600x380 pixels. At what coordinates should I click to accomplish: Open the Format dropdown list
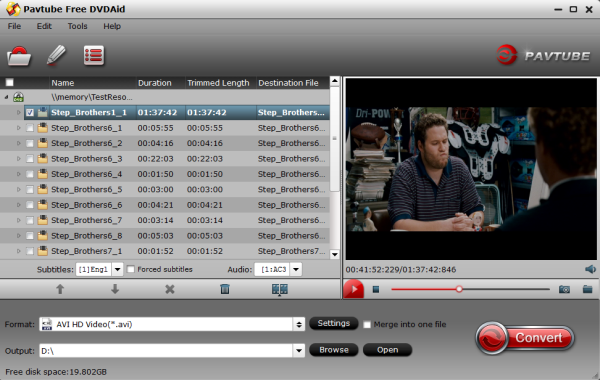(299, 325)
